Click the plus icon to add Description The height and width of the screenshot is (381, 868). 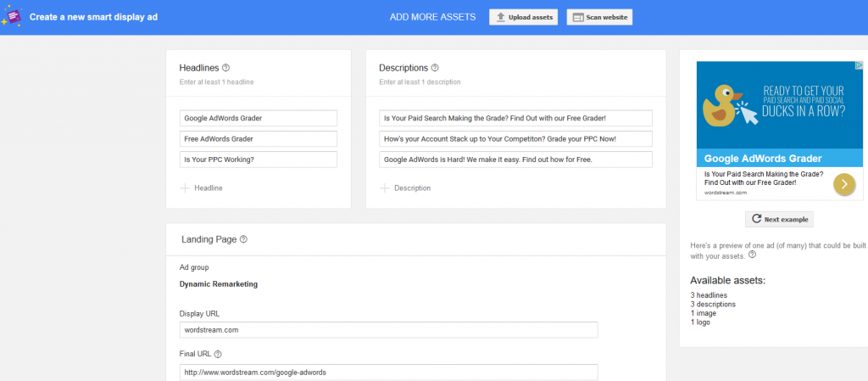pyautogui.click(x=384, y=188)
